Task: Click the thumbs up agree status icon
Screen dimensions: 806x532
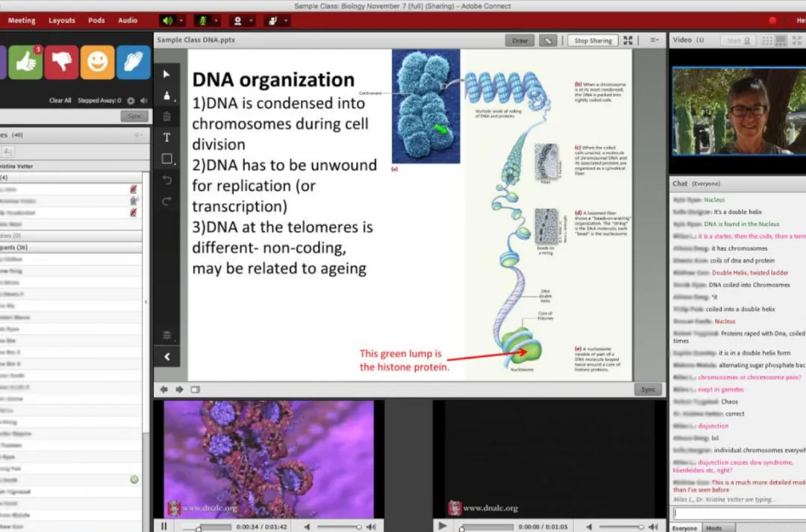Action: 25,63
